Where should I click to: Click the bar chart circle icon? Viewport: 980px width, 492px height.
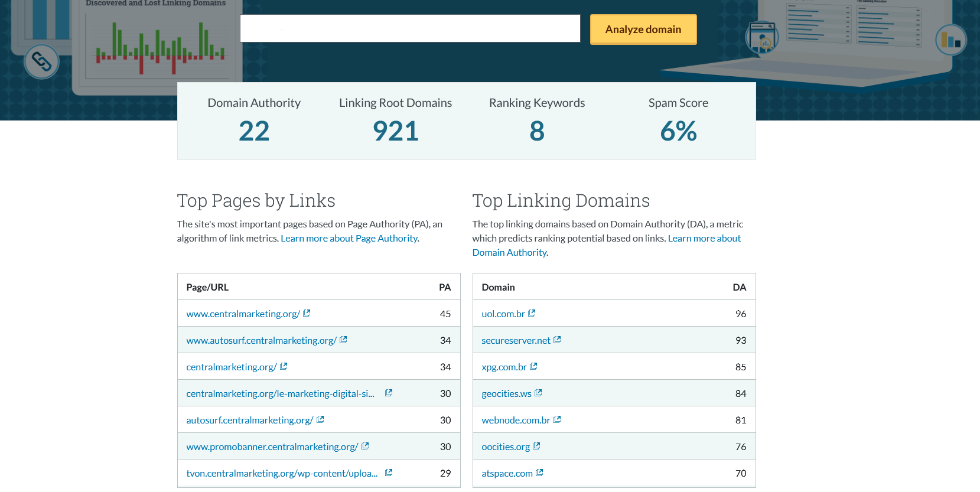coord(951,40)
